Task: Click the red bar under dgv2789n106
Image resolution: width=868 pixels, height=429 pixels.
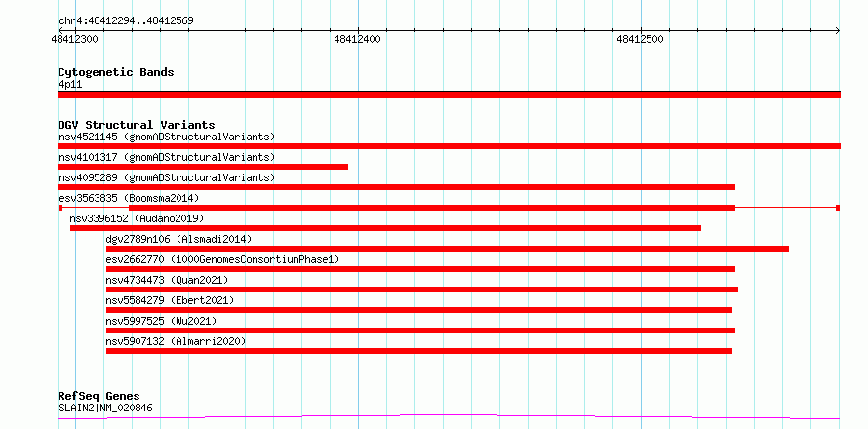Action: click(448, 249)
